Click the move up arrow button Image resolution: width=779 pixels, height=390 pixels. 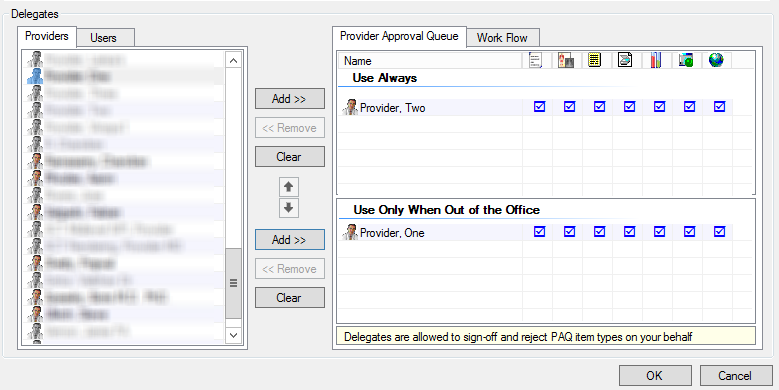[289, 187]
